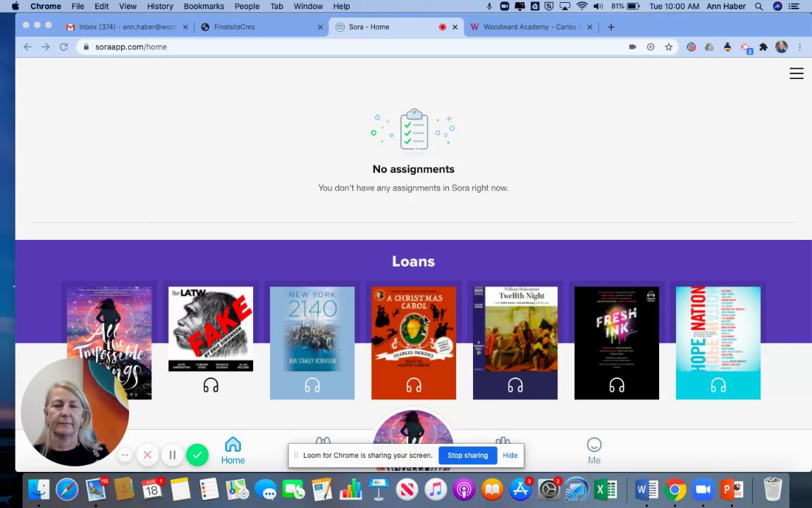This screenshot has height=508, width=812.
Task: Open Excel from the Dock
Action: coord(605,489)
